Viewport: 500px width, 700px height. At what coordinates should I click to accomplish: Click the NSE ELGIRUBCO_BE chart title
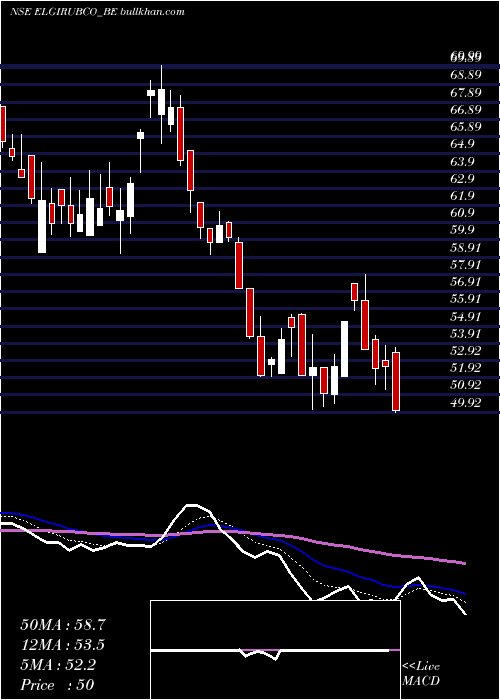click(x=97, y=12)
